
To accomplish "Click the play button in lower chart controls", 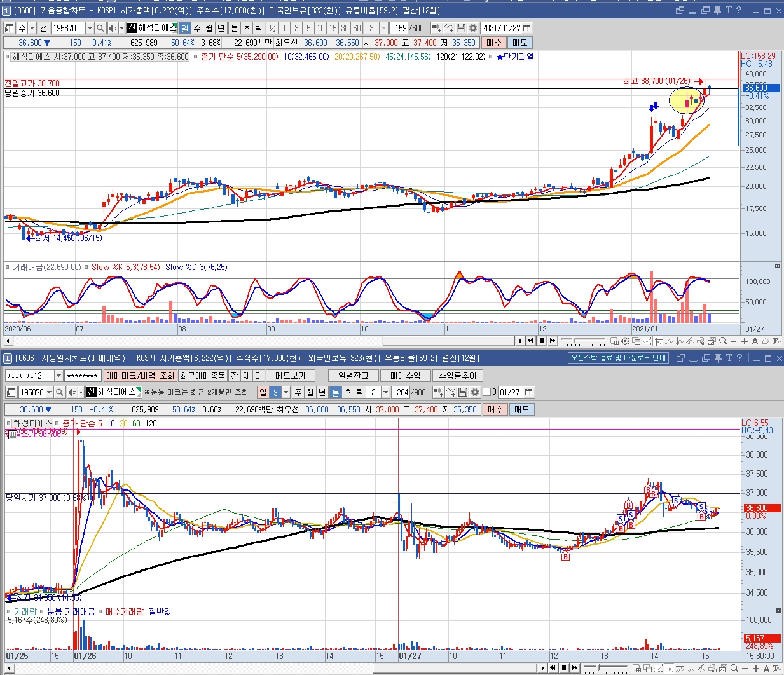I will pos(542,668).
